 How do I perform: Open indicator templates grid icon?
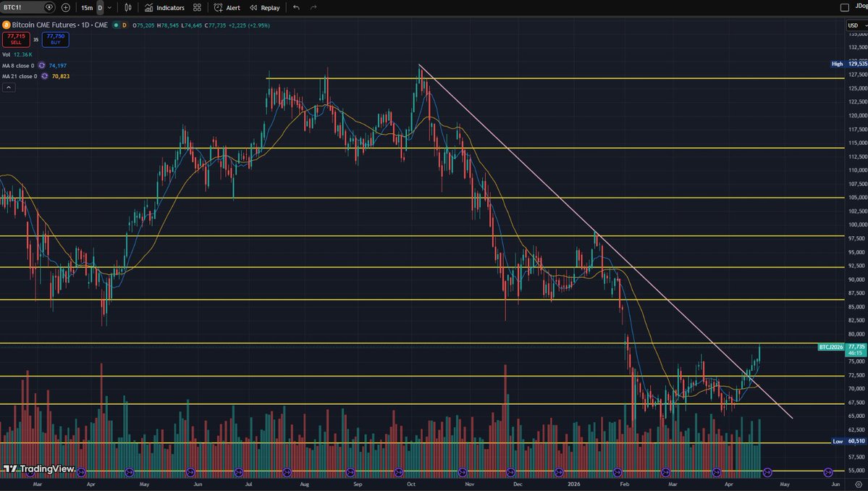tap(197, 8)
